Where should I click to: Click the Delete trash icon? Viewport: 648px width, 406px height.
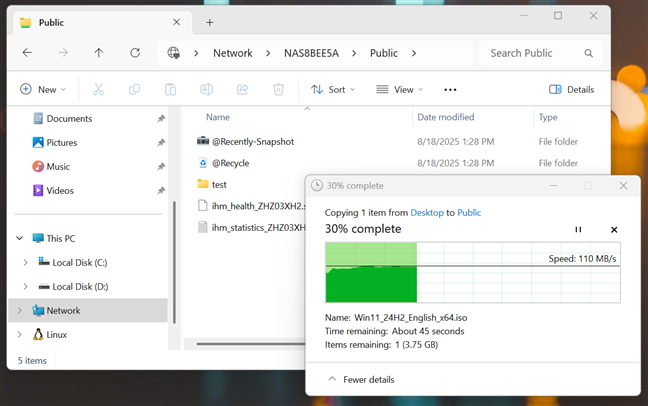tap(278, 89)
